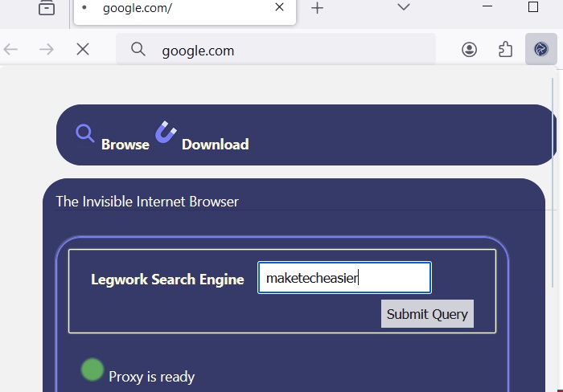
Task: Minimize the browser window
Action: pos(487,6)
